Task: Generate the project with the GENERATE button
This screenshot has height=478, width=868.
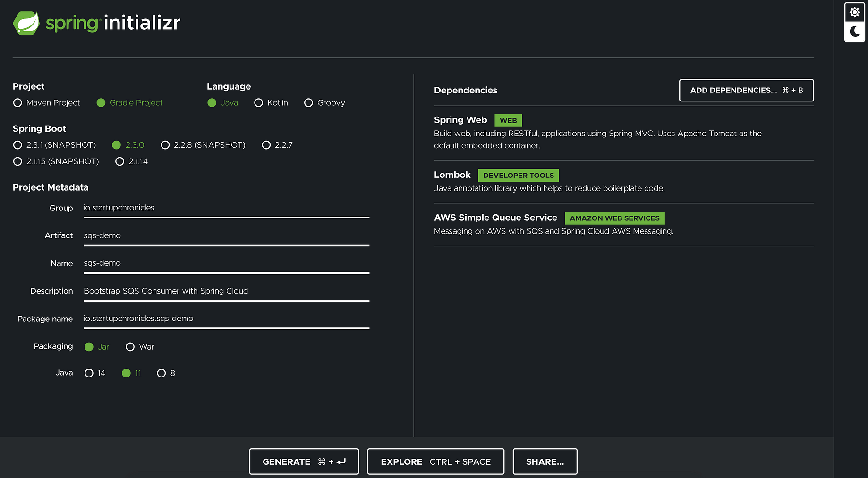Action: click(304, 461)
